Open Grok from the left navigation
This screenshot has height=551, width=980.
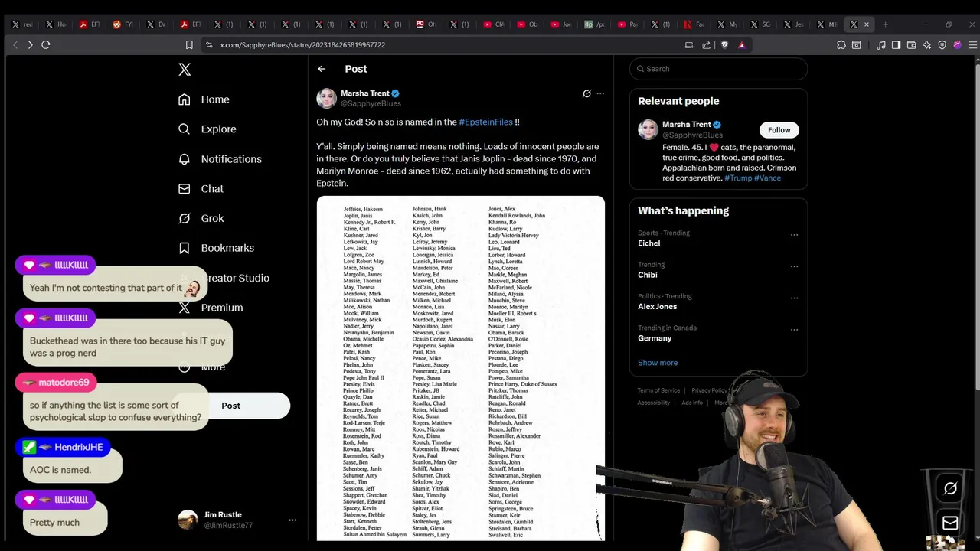point(201,218)
